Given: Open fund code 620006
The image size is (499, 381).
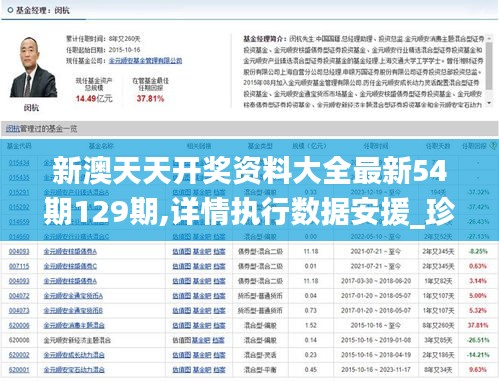Looking at the screenshot, I should tap(19, 325).
